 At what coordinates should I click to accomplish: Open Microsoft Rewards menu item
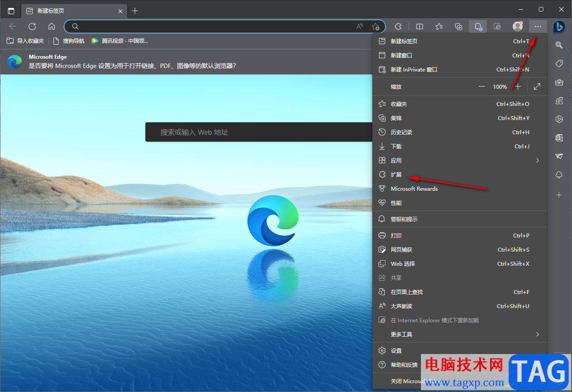[x=460, y=188]
